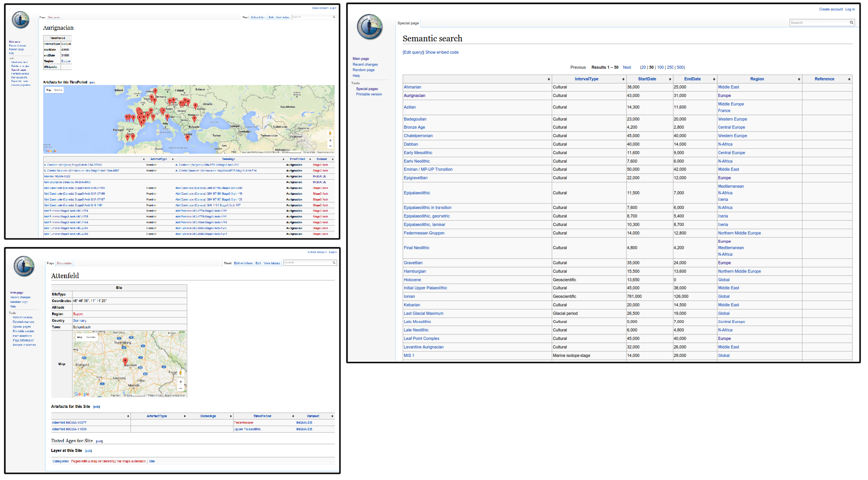This screenshot has height=480, width=868.
Task: Zoom out on the Attenfeld site map
Action: tap(181, 389)
